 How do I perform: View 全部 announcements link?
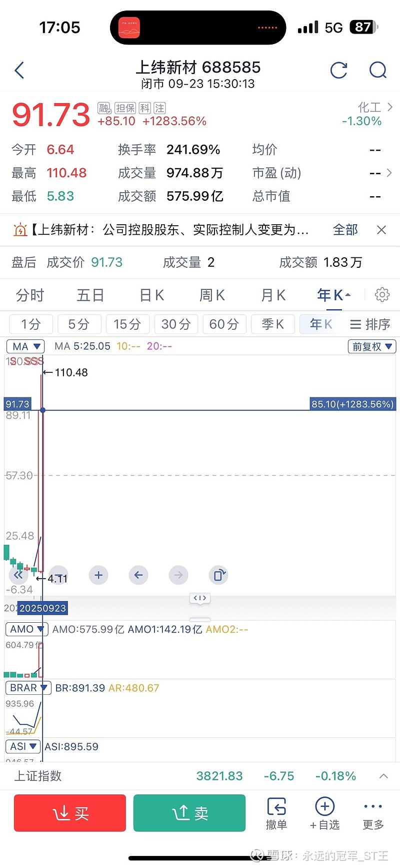coord(345,230)
